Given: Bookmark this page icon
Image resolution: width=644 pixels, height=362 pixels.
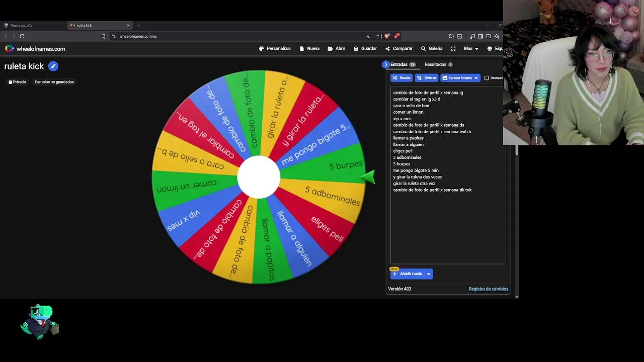Looking at the screenshot, I should [x=103, y=36].
